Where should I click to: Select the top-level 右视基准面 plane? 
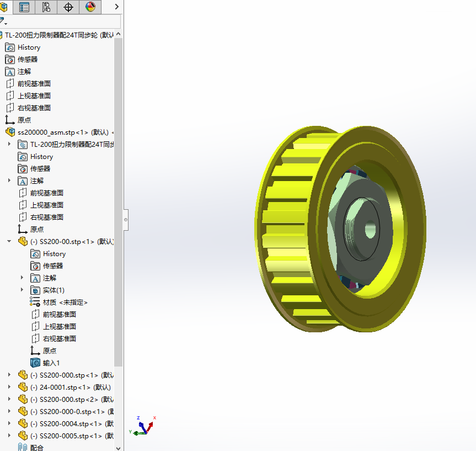click(29, 108)
